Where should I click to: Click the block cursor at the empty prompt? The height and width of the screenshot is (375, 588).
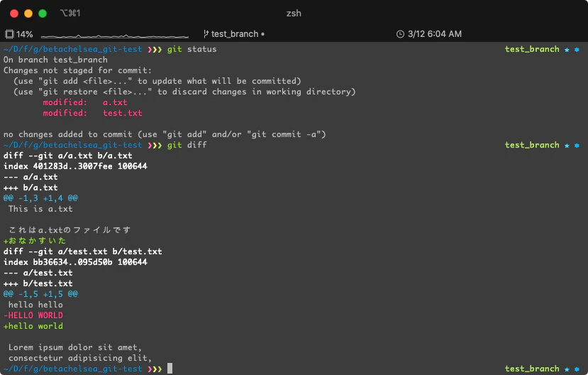170,368
